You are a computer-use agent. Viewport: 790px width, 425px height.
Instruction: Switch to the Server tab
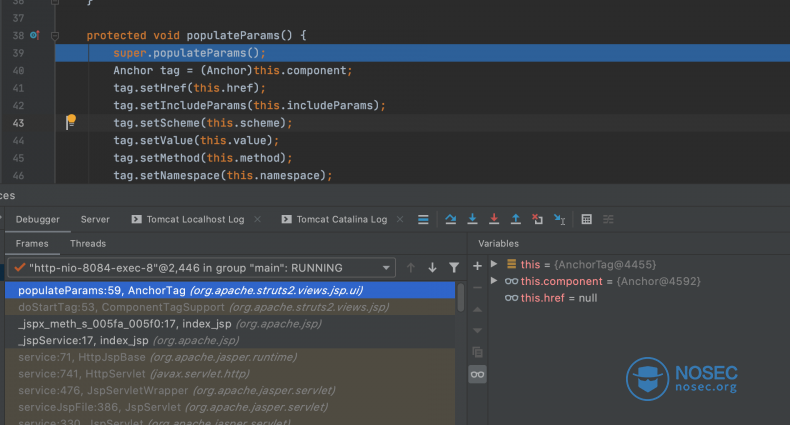[x=95, y=219]
